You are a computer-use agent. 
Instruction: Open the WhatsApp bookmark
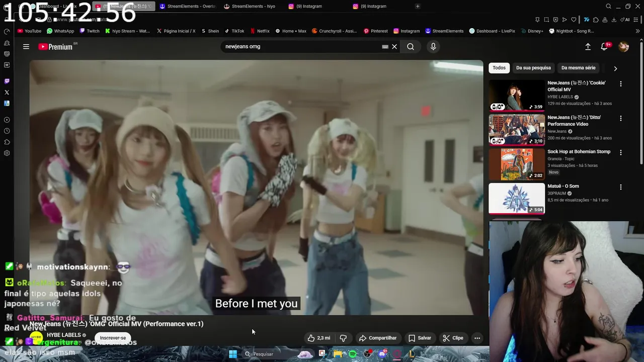pos(60,31)
